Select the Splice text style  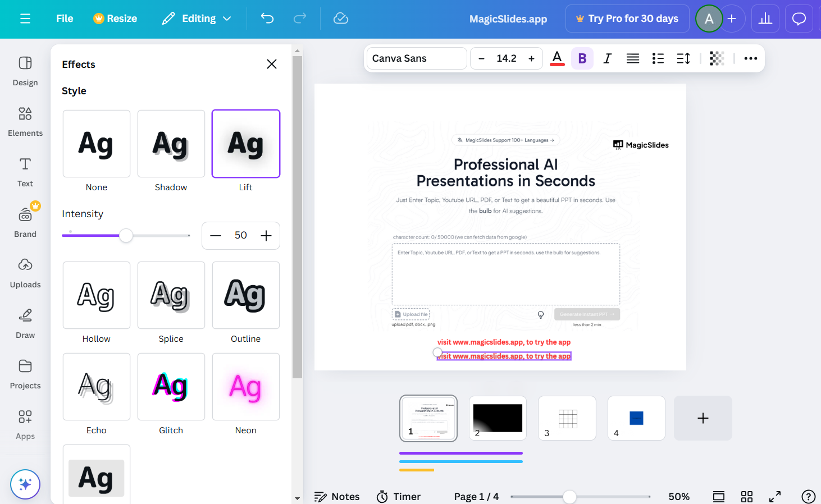(x=171, y=295)
